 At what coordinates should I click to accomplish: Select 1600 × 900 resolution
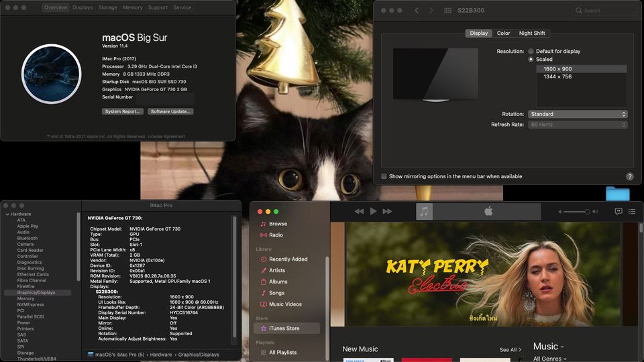point(582,69)
